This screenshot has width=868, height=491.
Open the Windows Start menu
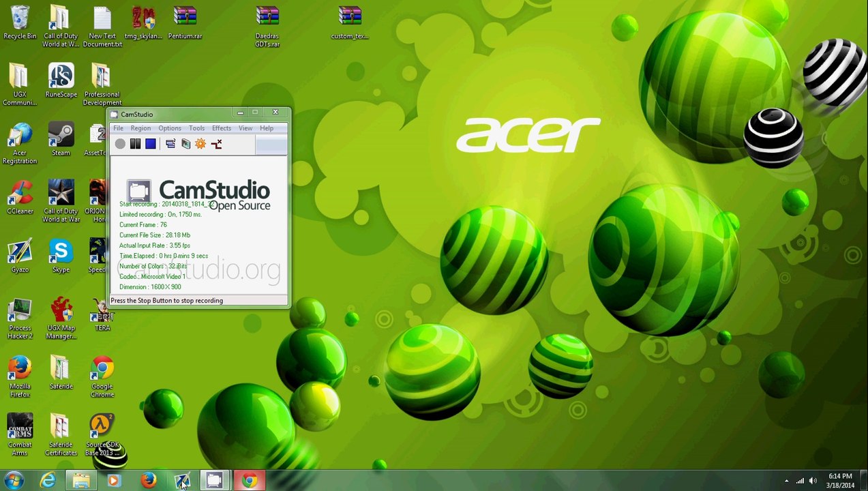coord(14,481)
